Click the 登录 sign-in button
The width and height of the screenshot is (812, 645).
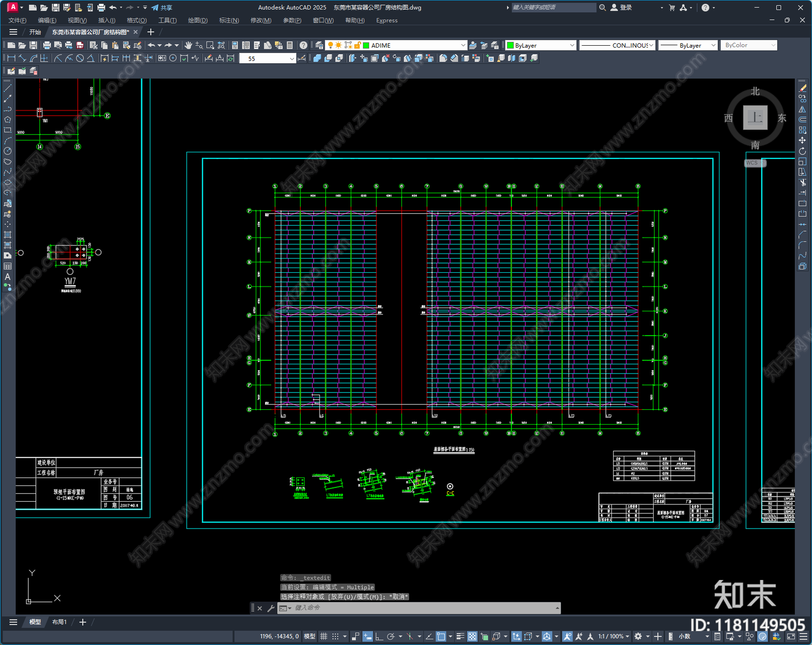622,8
